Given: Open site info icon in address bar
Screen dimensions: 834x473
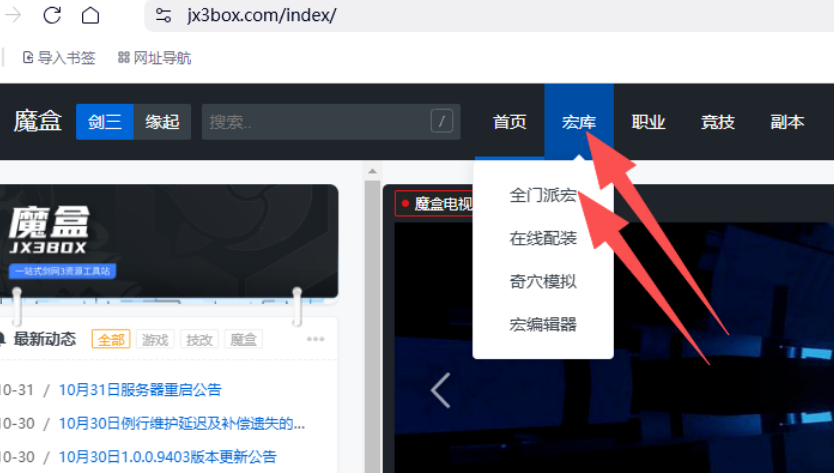Looking at the screenshot, I should 165,16.
